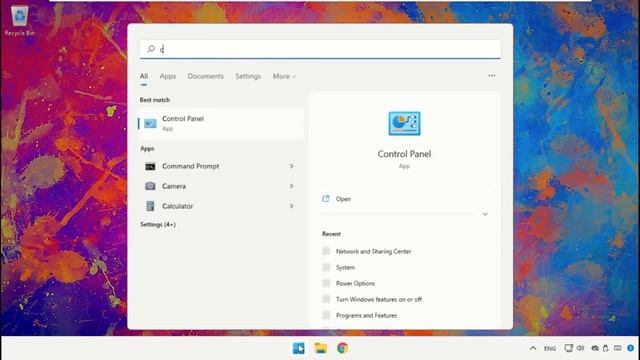Open the three-dot options menu

pos(491,76)
